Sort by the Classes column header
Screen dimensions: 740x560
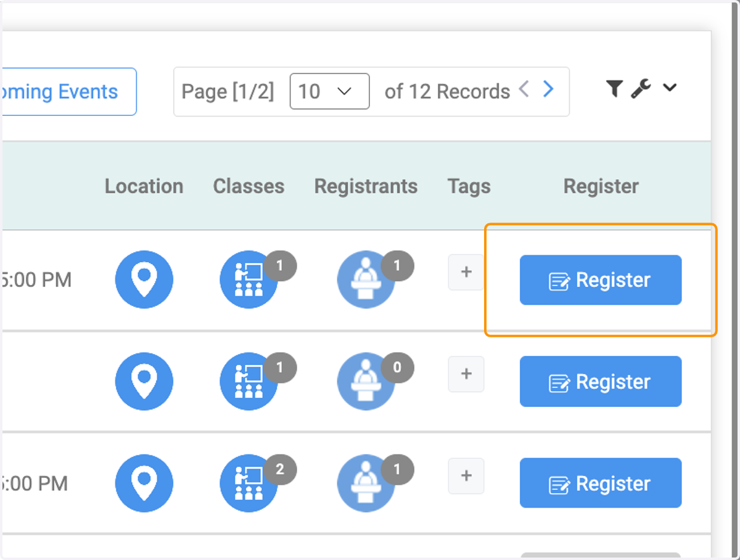pyautogui.click(x=249, y=186)
